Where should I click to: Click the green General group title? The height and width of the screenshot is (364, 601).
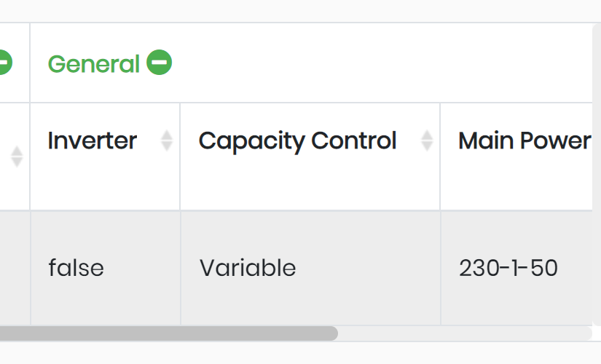[93, 63]
